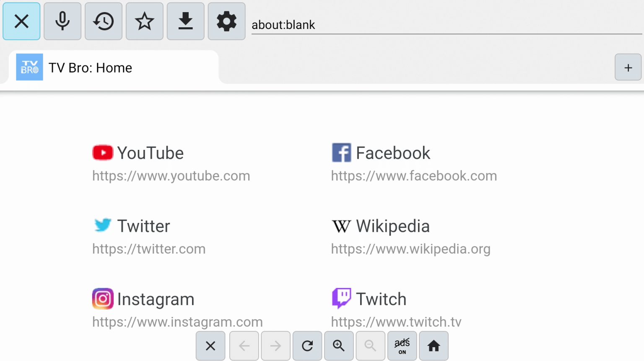Screen dimensions: 644x361
Task: Switch to the TV Bro Home tab
Action: pyautogui.click(x=90, y=67)
